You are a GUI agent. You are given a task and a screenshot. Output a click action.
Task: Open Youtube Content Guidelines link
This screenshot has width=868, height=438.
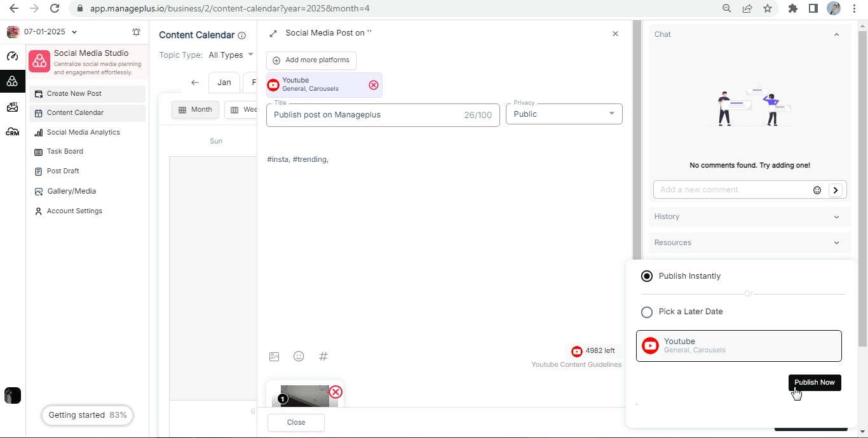[576, 365]
